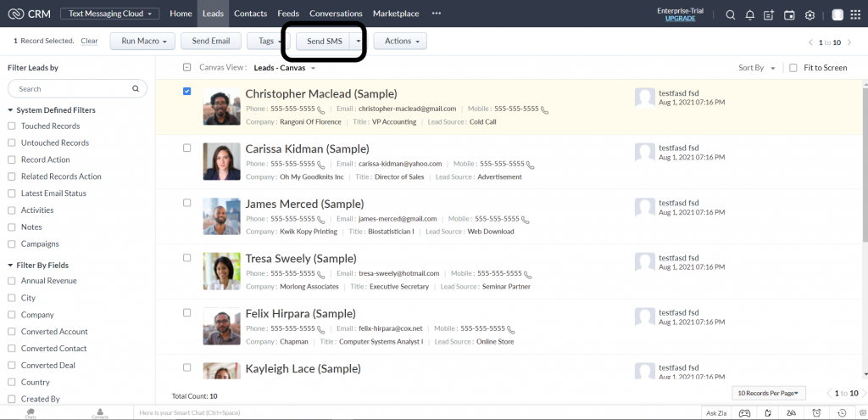Viewport: 868px width, 420px height.
Task: Focus the filter Search input field
Action: (x=77, y=88)
